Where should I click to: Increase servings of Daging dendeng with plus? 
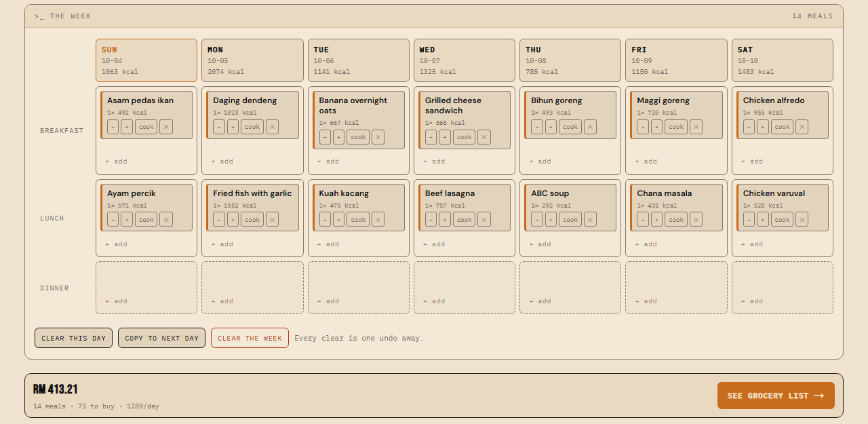(233, 127)
